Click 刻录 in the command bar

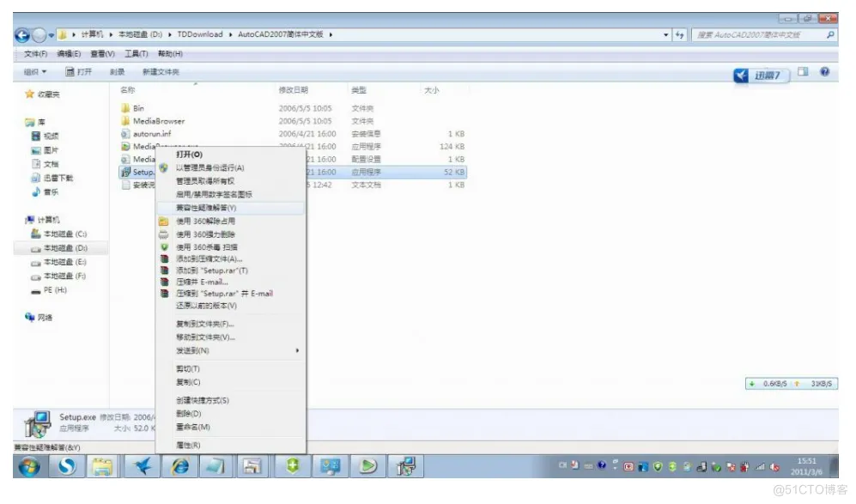tap(117, 71)
